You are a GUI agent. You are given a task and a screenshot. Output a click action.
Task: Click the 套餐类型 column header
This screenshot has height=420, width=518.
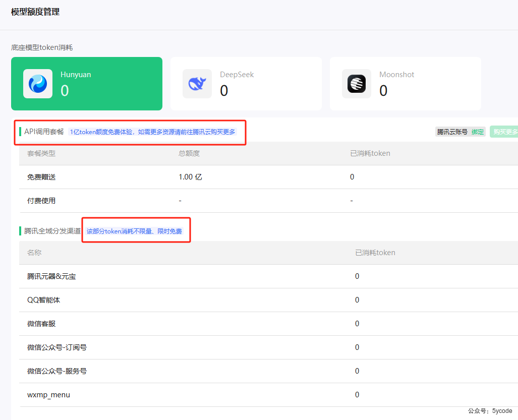(x=41, y=153)
